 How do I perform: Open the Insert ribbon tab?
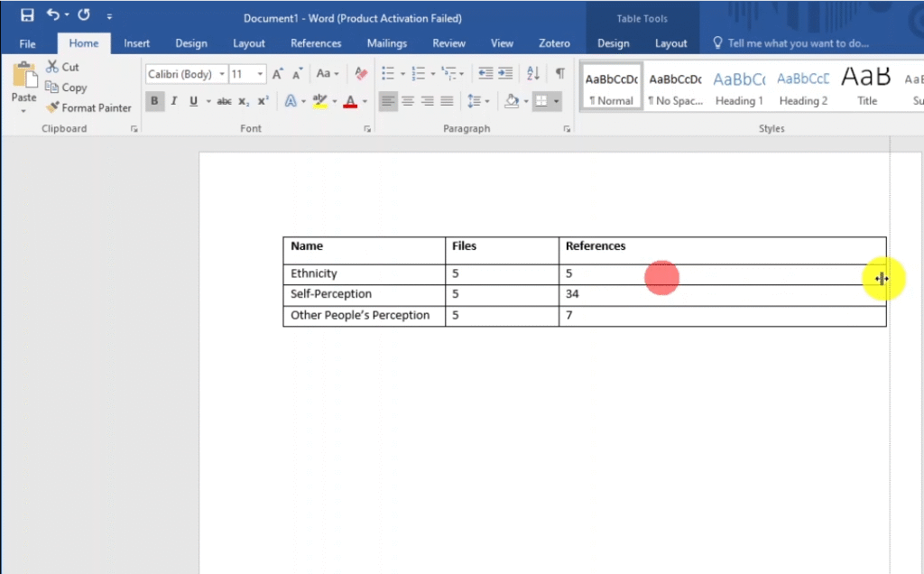(x=137, y=43)
